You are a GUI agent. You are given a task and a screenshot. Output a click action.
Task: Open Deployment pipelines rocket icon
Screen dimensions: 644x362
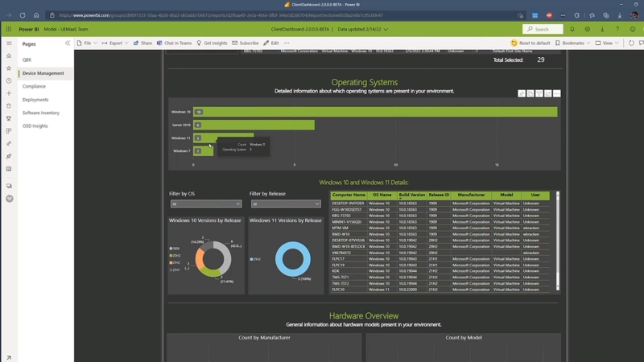click(x=9, y=156)
